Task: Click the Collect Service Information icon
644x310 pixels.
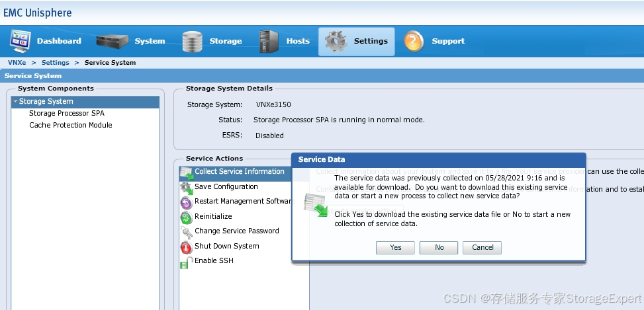Action: (x=187, y=173)
